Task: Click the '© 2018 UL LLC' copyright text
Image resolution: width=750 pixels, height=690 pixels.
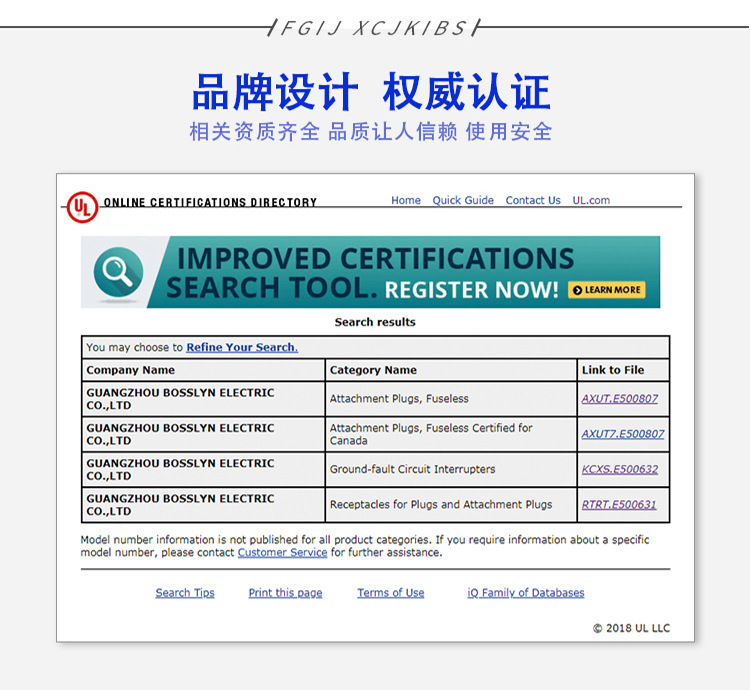Action: coord(631,628)
